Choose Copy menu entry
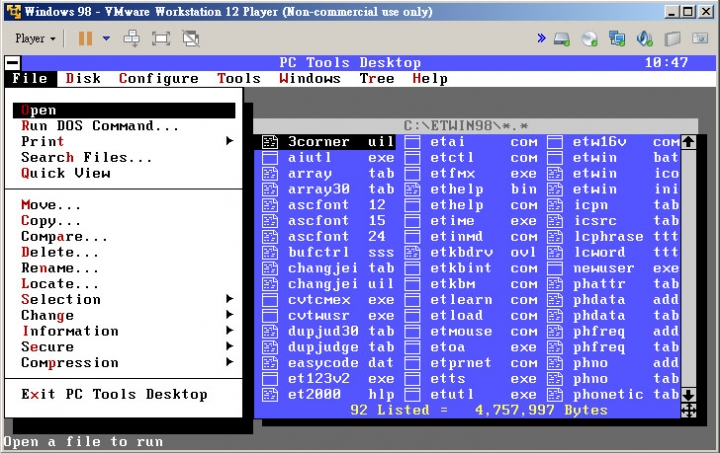 (124, 220)
